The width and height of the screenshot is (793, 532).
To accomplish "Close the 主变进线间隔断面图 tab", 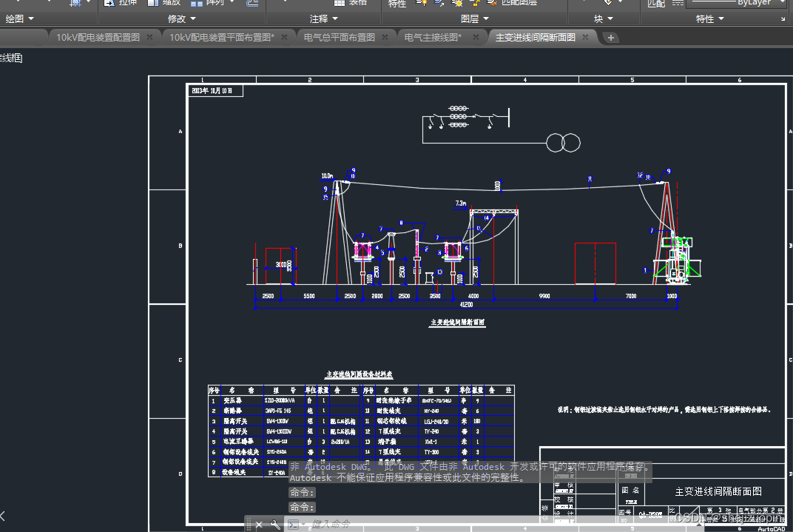I will tap(585, 38).
